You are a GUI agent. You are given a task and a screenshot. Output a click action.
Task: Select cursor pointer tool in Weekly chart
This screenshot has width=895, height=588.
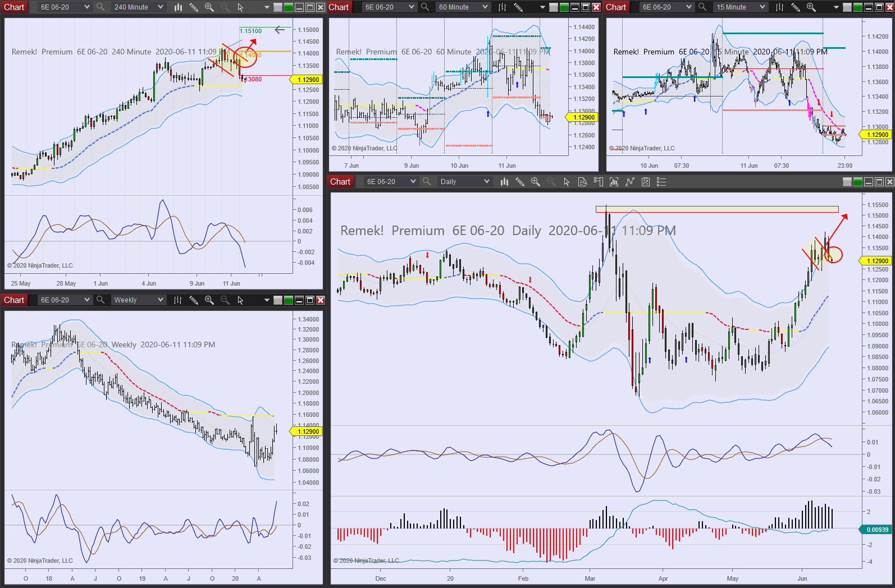tap(241, 300)
